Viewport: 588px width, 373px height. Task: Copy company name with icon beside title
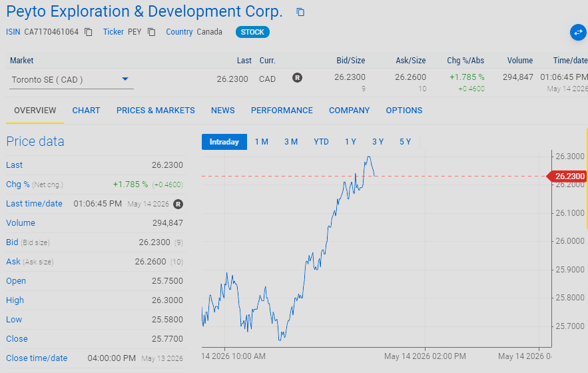point(300,12)
